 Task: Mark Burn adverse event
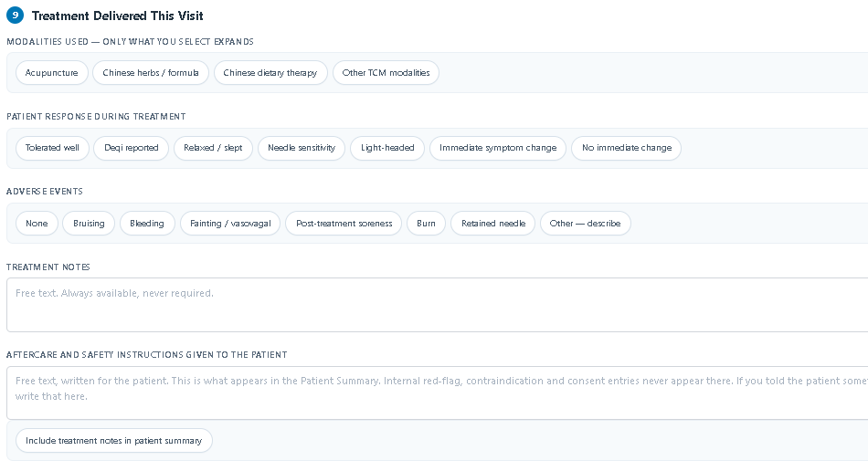427,224
